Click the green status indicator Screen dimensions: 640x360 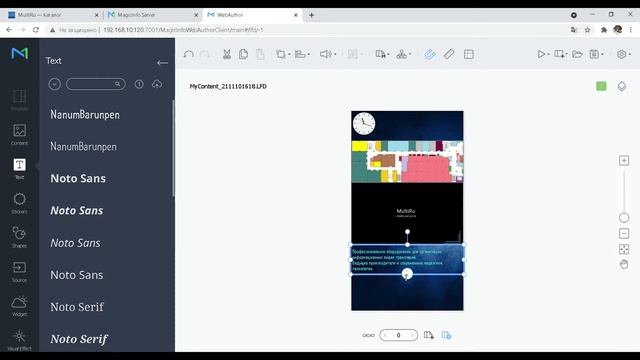pyautogui.click(x=601, y=86)
